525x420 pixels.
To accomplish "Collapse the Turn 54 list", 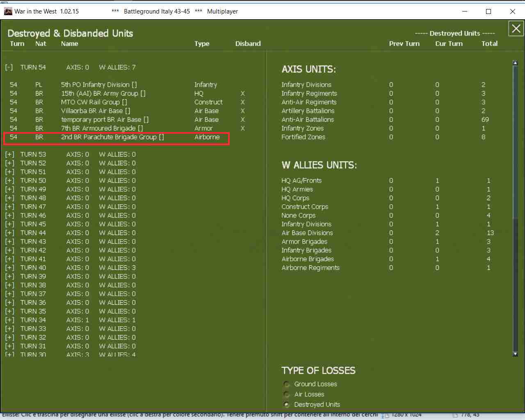I will click(x=9, y=67).
